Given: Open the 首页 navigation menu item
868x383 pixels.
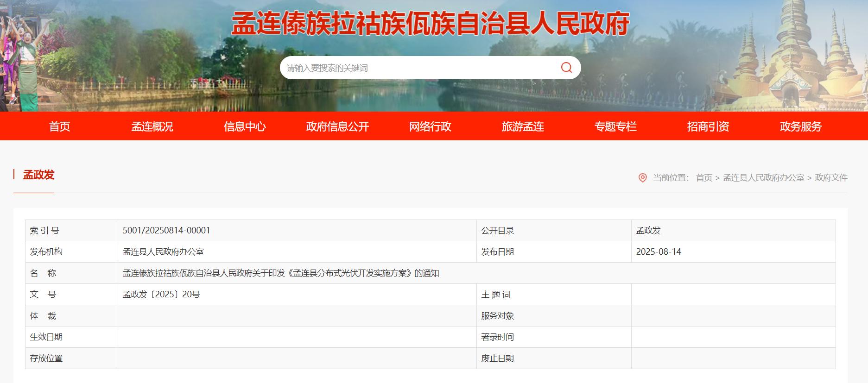Looking at the screenshot, I should coord(60,126).
